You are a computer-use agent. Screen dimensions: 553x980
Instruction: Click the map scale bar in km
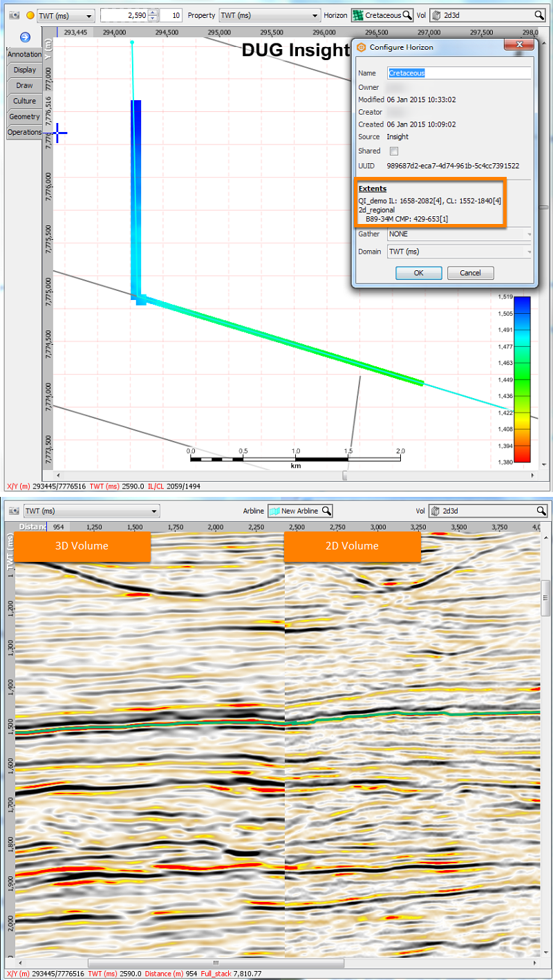point(296,458)
